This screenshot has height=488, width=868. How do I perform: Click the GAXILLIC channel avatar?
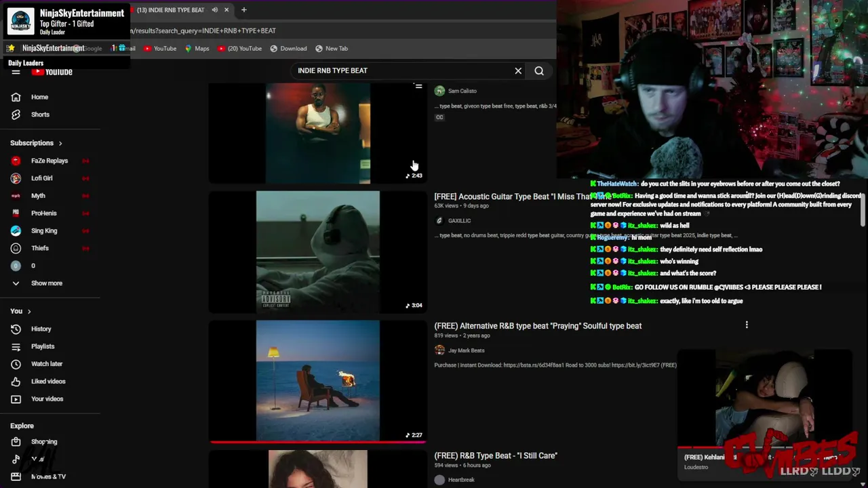tap(439, 220)
